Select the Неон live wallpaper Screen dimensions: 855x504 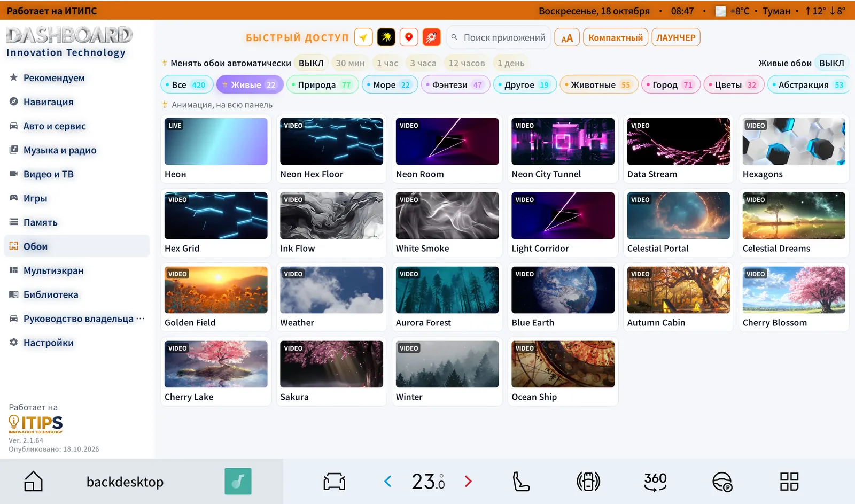[216, 149]
